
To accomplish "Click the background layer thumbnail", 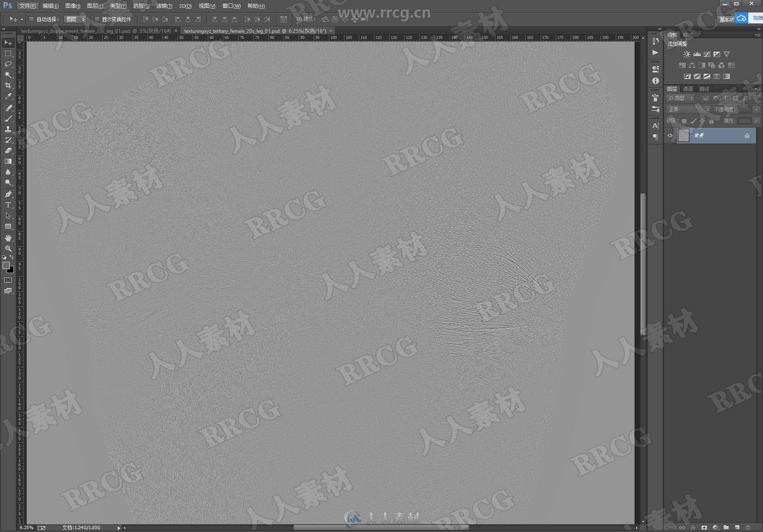I will 683,135.
